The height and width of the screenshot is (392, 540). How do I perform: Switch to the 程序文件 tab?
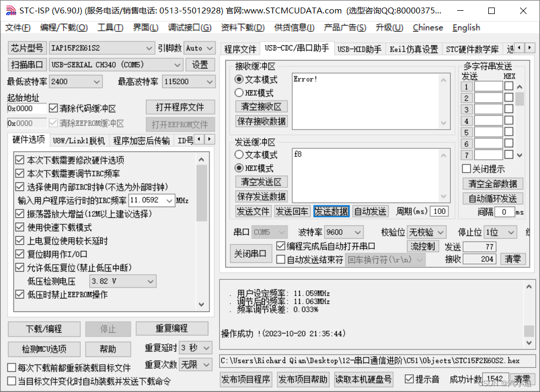click(240, 49)
